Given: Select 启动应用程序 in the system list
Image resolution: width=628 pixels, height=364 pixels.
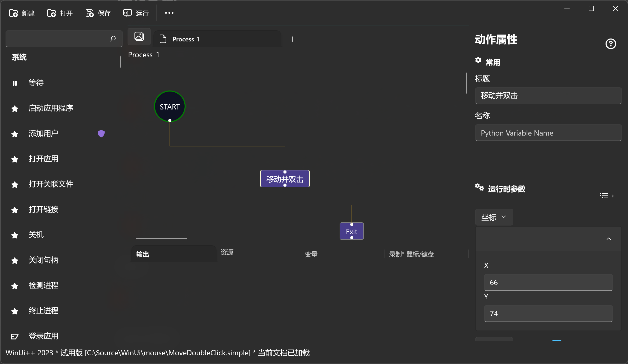Looking at the screenshot, I should (x=51, y=108).
